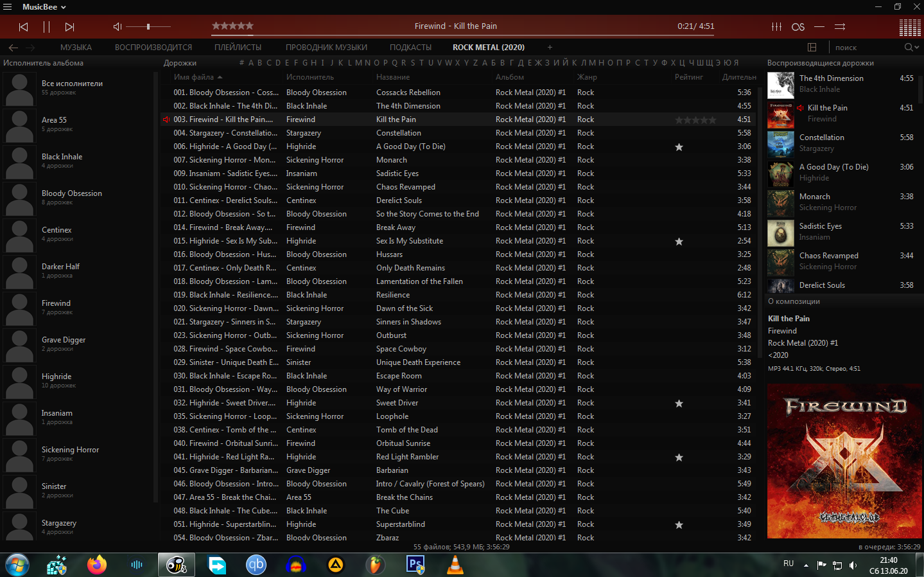Open FL Studio from the taskbar
Image resolution: width=924 pixels, height=577 pixels.
tap(376, 565)
